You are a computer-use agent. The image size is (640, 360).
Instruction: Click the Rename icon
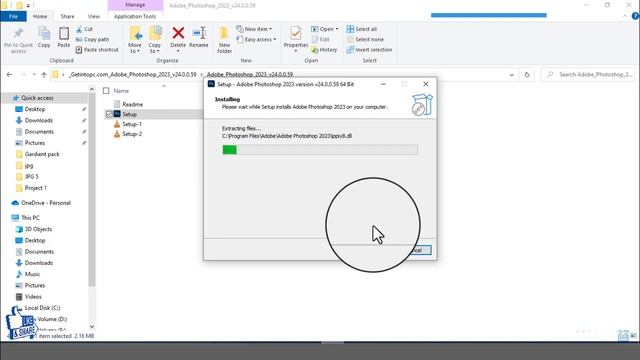(x=199, y=33)
